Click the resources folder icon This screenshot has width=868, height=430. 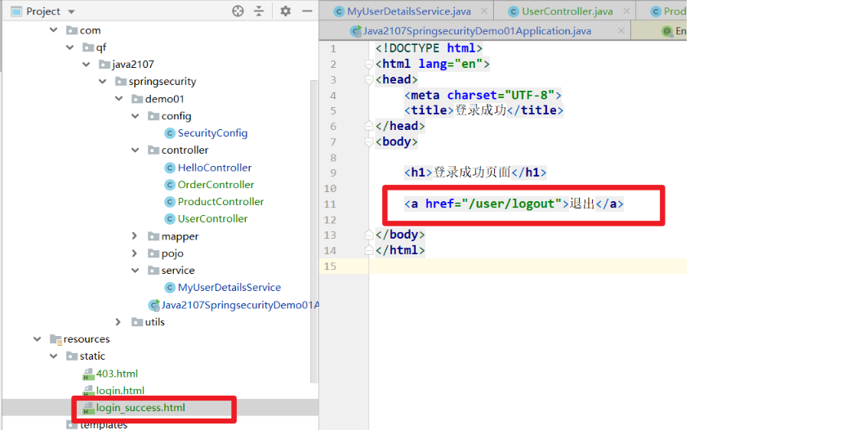coord(56,340)
